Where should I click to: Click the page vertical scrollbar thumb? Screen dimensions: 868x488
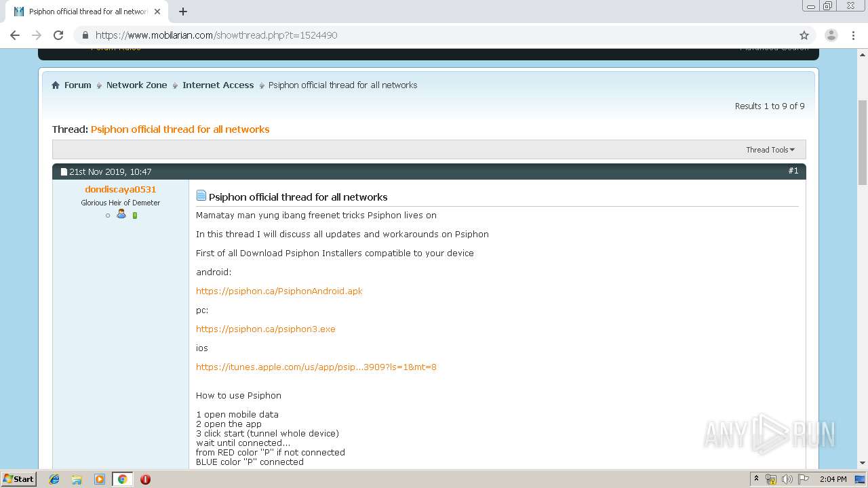863,142
